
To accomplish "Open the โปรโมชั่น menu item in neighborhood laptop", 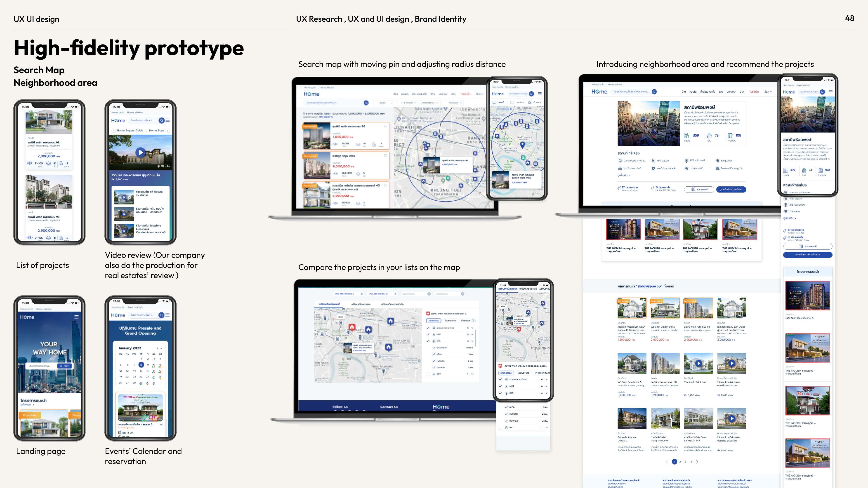I will pyautogui.click(x=754, y=91).
